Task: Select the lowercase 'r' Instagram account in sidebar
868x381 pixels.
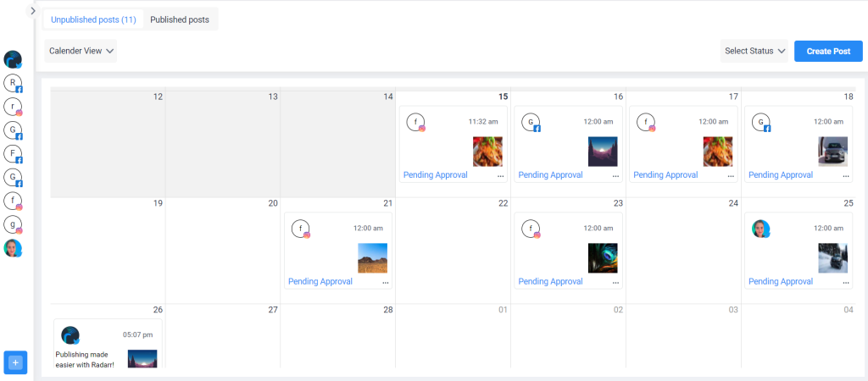Action: 13,107
